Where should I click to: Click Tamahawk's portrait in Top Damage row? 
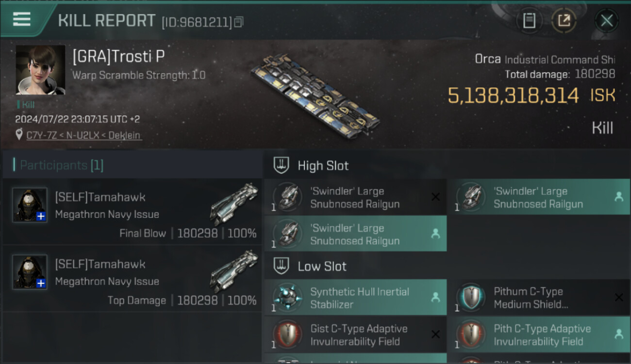[30, 272]
